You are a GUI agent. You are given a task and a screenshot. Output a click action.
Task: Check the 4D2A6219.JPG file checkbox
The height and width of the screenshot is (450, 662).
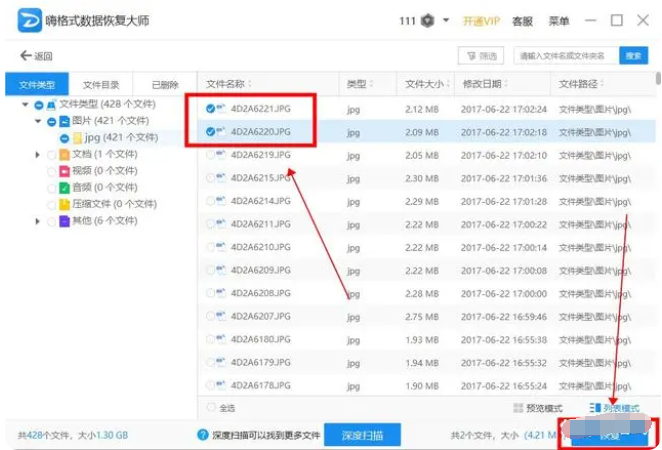[210, 155]
